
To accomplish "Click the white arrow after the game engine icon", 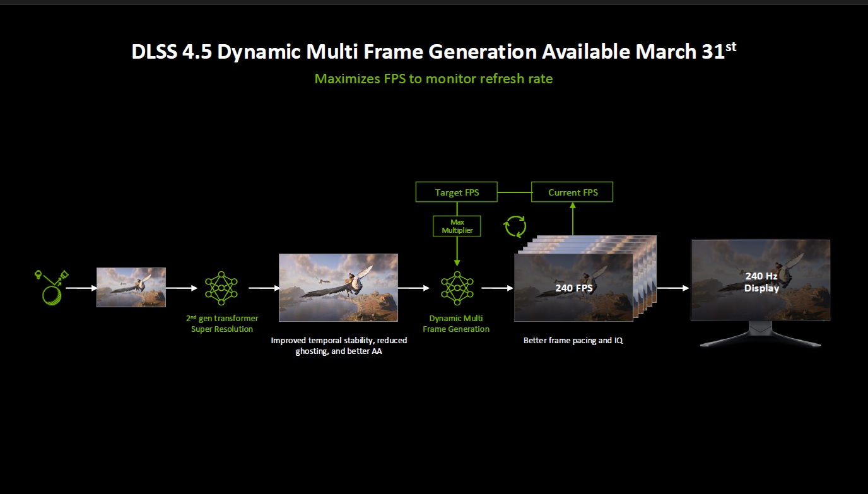I will 80,288.
